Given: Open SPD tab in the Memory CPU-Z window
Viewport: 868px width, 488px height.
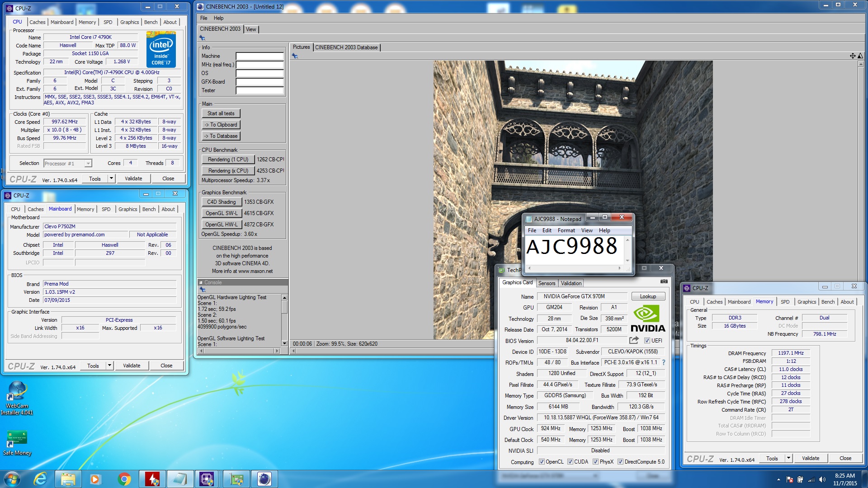Looking at the screenshot, I should [785, 302].
